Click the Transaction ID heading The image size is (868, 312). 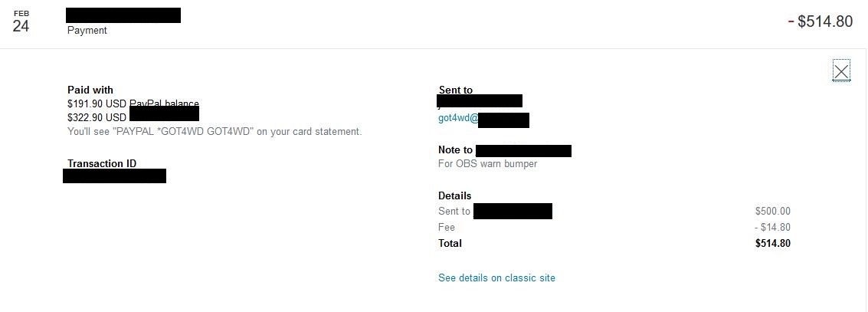point(102,163)
